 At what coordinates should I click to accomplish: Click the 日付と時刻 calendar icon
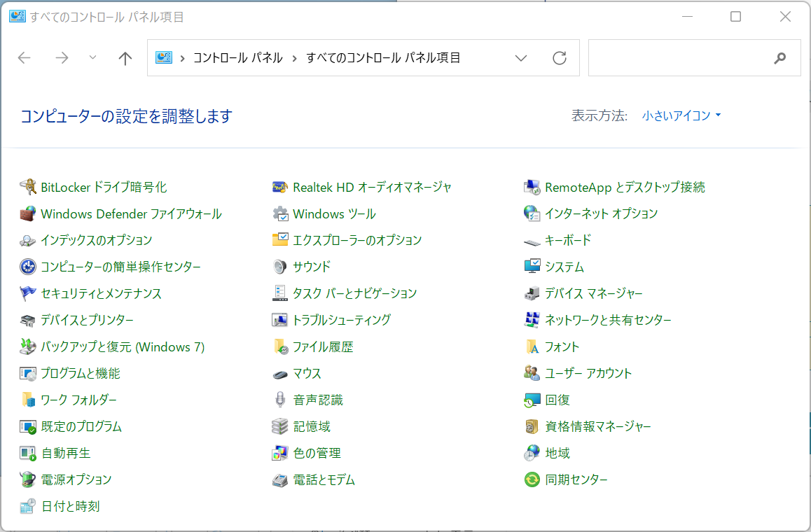27,506
